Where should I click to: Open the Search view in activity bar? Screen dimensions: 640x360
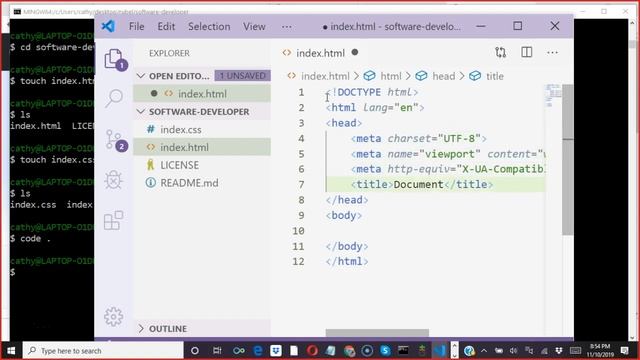pyautogui.click(x=114, y=98)
